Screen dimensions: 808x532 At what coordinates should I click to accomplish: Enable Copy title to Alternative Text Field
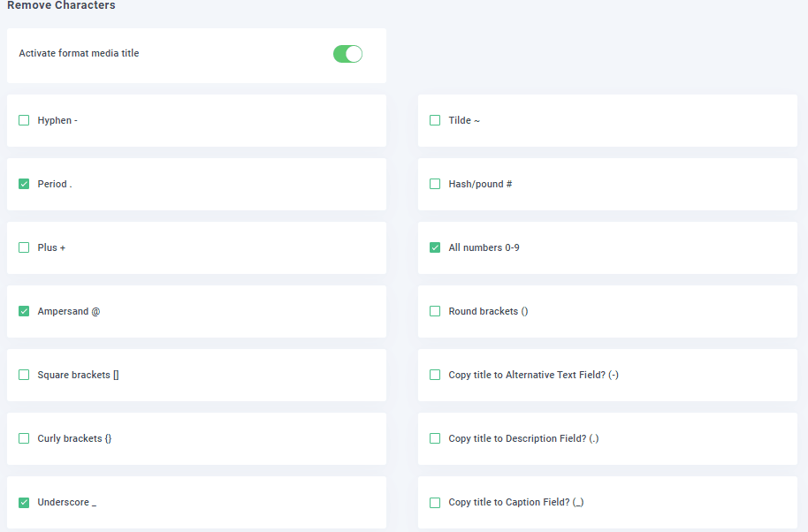point(435,375)
